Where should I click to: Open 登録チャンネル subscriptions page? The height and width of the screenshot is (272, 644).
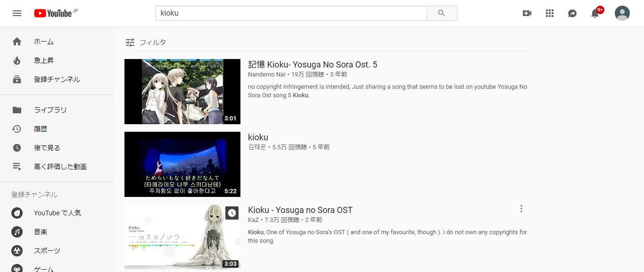(57, 79)
